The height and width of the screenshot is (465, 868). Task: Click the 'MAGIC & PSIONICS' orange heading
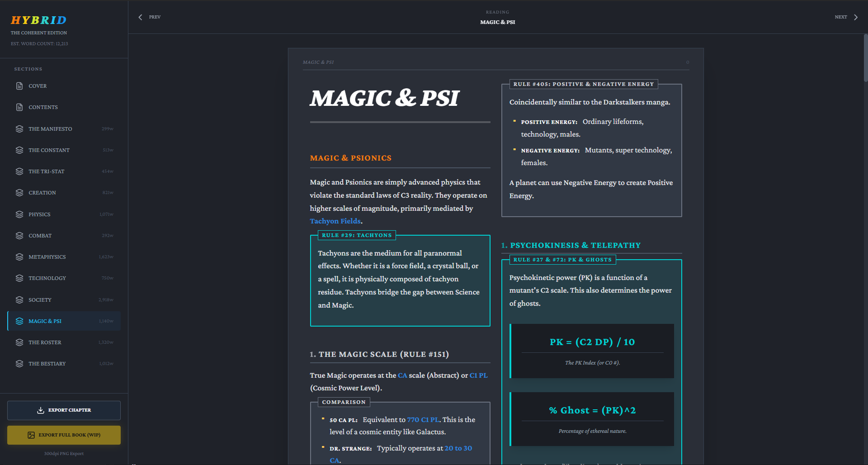(351, 158)
